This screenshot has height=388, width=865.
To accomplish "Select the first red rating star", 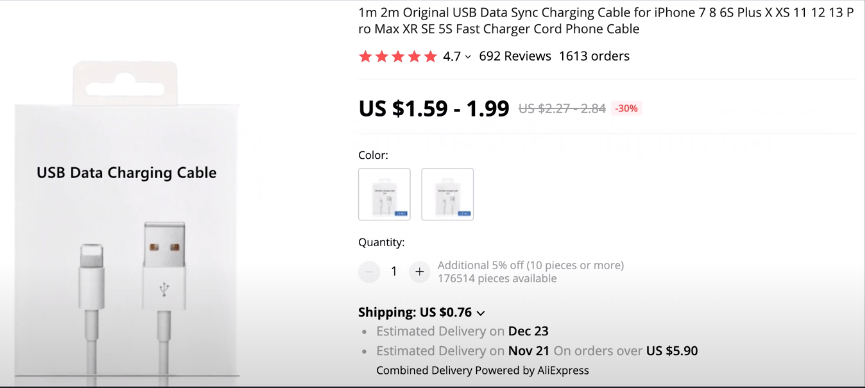I will (x=365, y=56).
